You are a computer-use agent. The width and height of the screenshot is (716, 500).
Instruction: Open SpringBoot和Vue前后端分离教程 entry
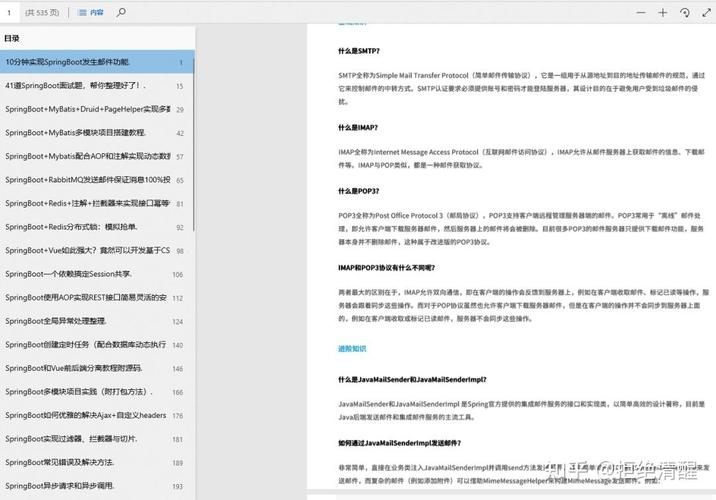pyautogui.click(x=97, y=368)
